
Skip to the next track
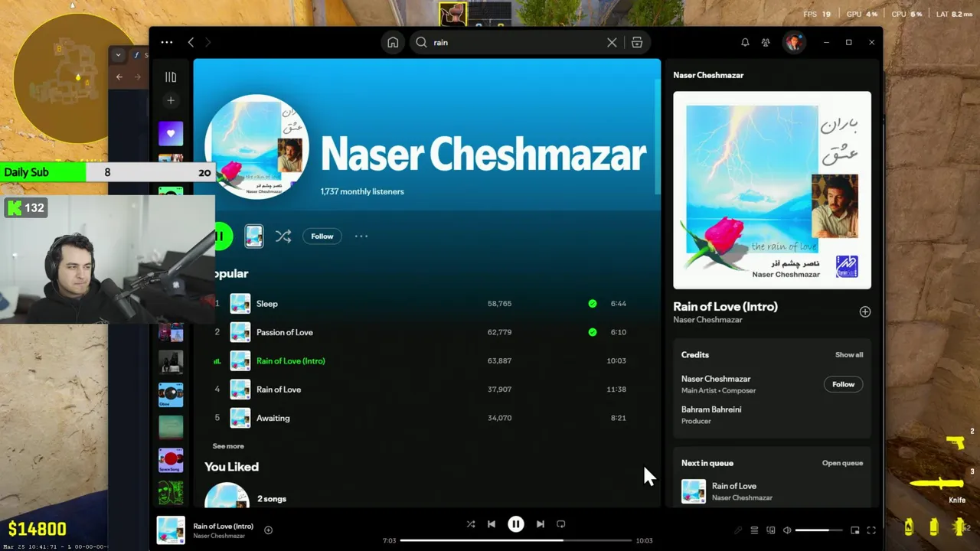click(x=541, y=524)
